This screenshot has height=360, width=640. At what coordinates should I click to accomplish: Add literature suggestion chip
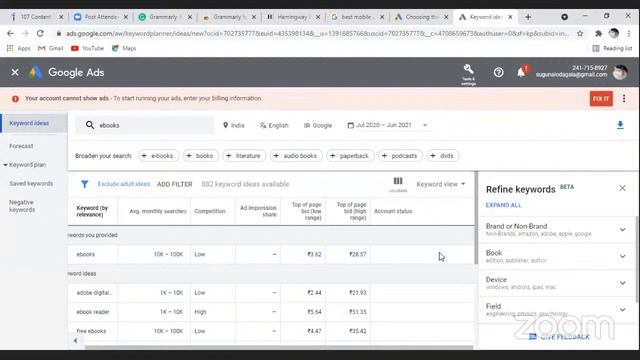[244, 156]
